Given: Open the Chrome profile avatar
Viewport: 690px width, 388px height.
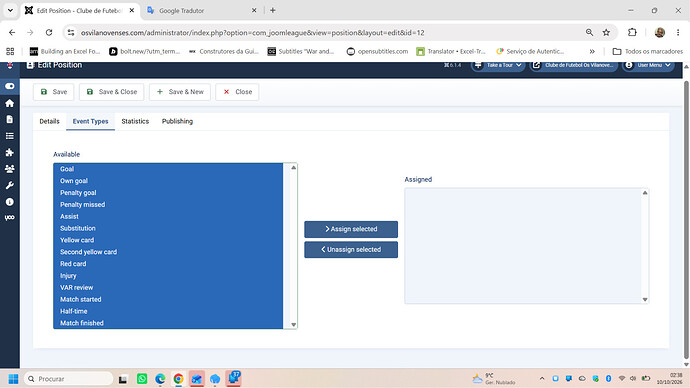Looking at the screenshot, I should [660, 33].
